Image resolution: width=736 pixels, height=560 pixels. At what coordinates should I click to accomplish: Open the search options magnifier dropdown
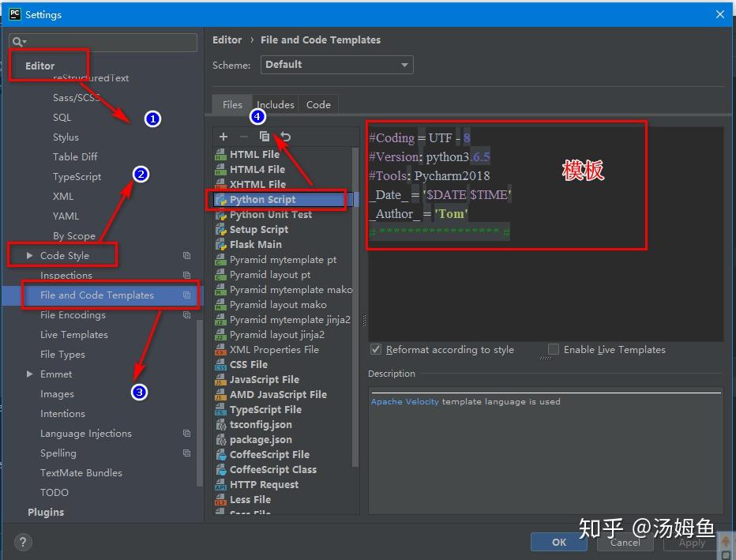coord(19,42)
